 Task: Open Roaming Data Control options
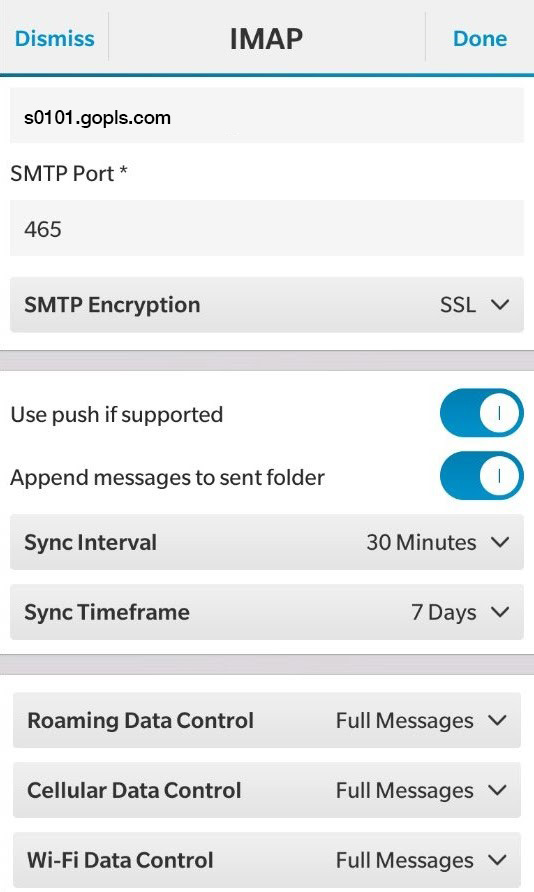(x=267, y=720)
